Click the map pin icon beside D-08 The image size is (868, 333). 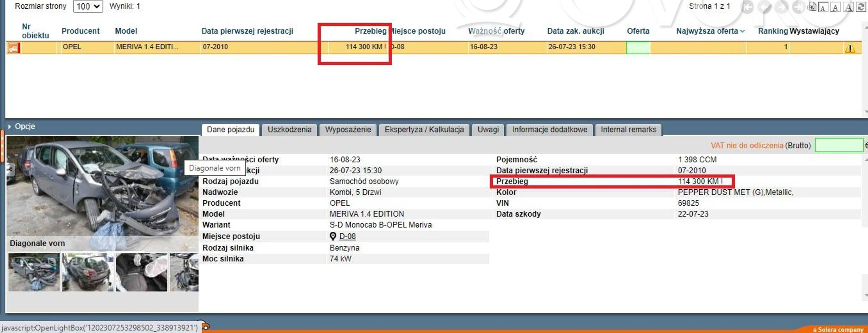pos(332,236)
